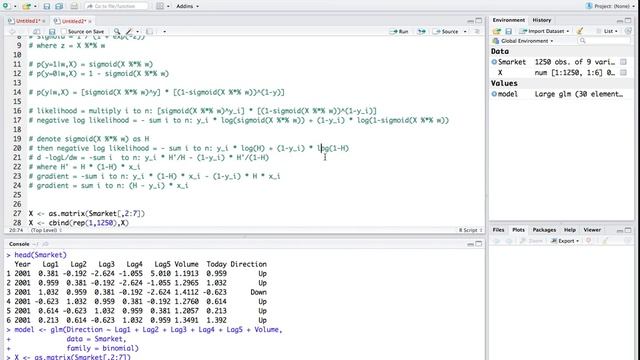Open the code tools dropdown arrow

[x=138, y=32]
